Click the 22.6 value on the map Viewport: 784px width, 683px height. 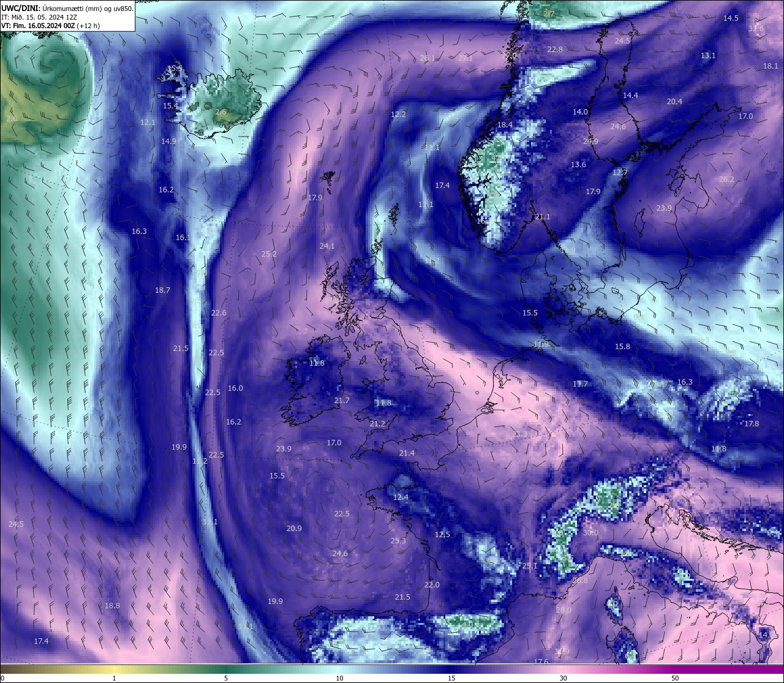[219, 313]
